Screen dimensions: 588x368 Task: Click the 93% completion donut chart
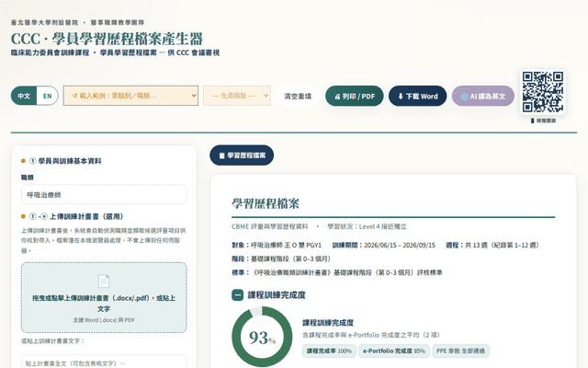[262, 337]
